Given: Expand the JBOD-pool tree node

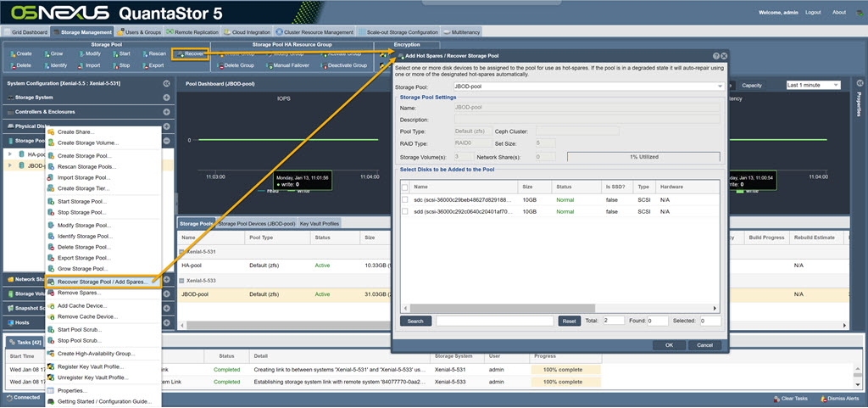Looking at the screenshot, I should click(10, 165).
